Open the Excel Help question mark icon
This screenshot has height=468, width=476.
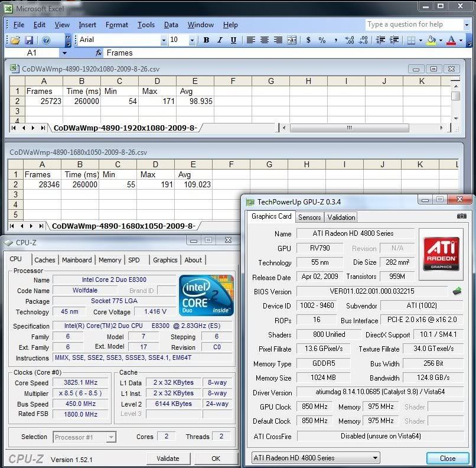46,40
